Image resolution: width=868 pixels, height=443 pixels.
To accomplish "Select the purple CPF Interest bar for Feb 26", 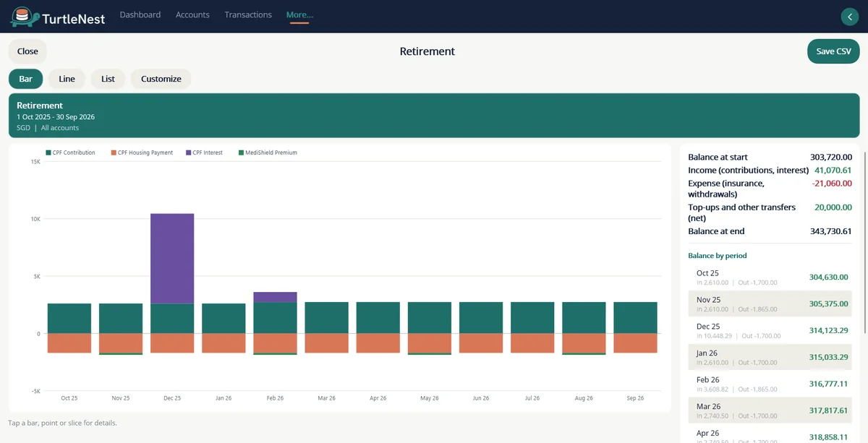I will click(x=275, y=297).
